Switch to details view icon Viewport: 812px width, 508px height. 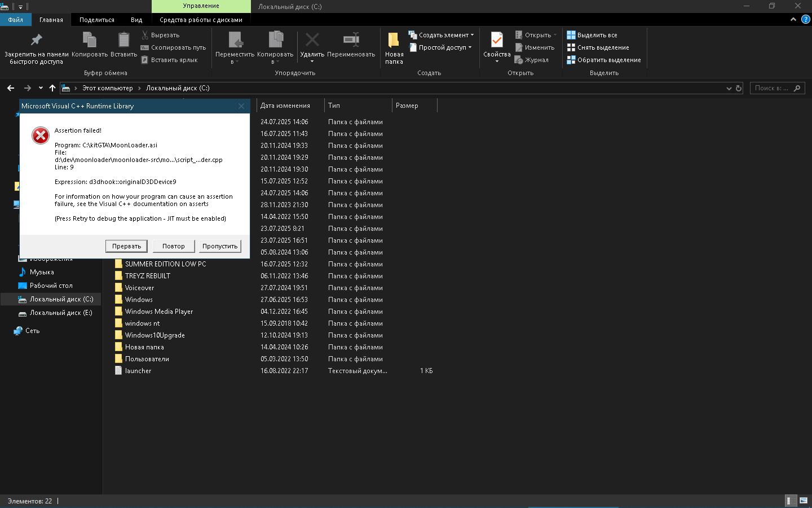(791, 501)
